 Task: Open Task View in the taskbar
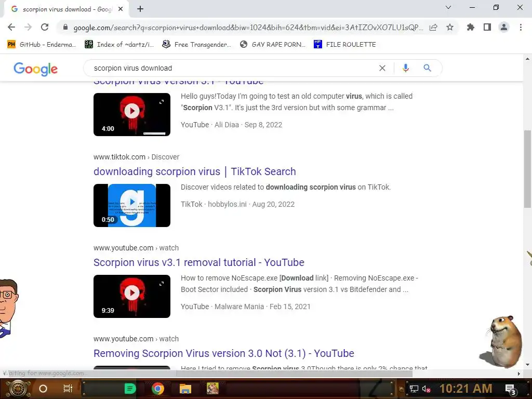click(68, 389)
